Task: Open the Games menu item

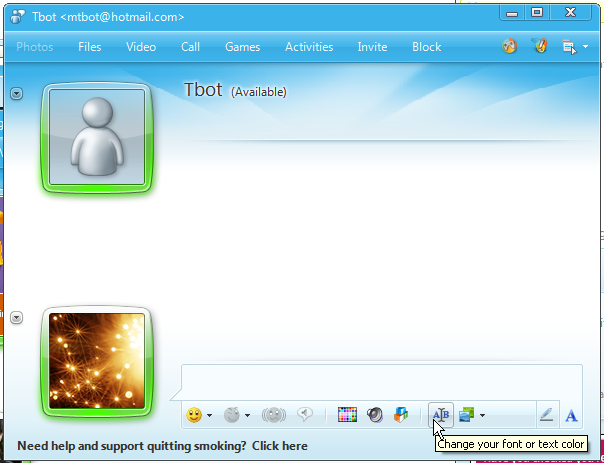Action: click(242, 47)
